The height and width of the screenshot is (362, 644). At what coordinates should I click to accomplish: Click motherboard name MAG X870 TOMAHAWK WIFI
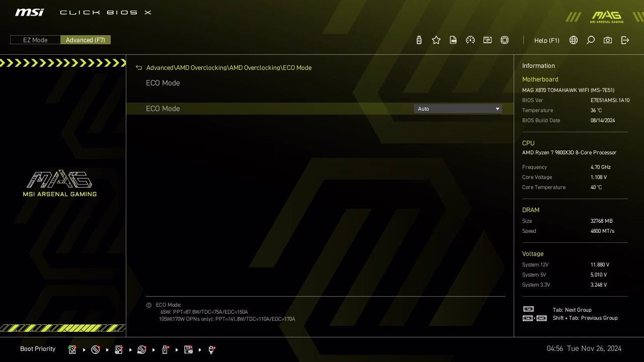click(x=568, y=90)
